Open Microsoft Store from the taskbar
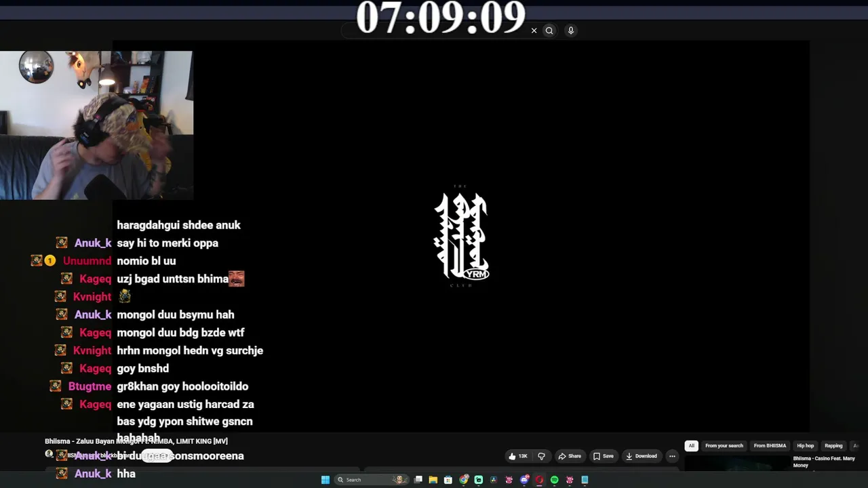This screenshot has width=868, height=488. point(448,480)
